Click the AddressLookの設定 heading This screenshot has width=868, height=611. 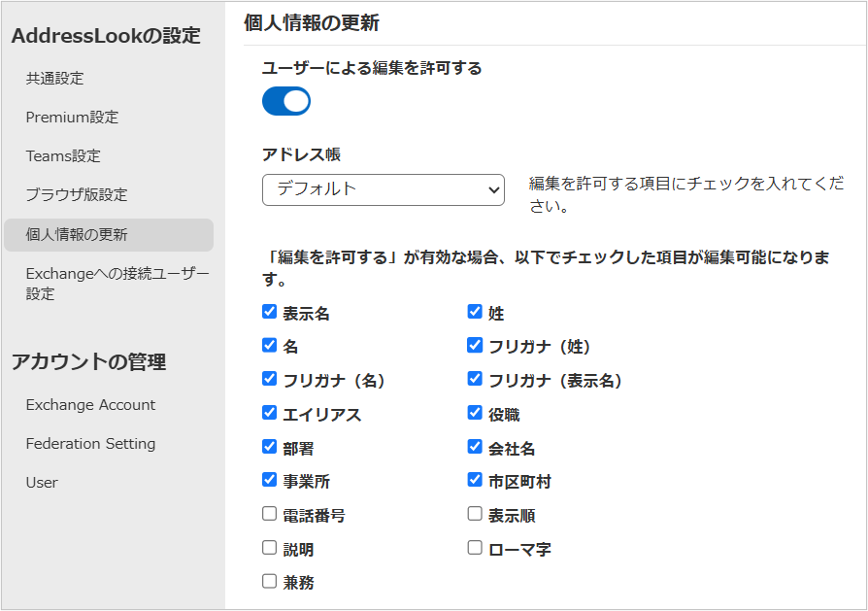pos(106,35)
